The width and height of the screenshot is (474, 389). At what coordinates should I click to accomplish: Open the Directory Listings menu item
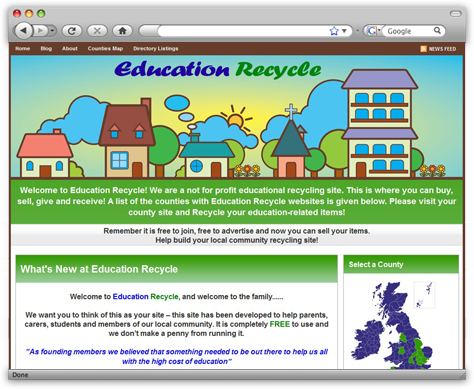pos(156,49)
